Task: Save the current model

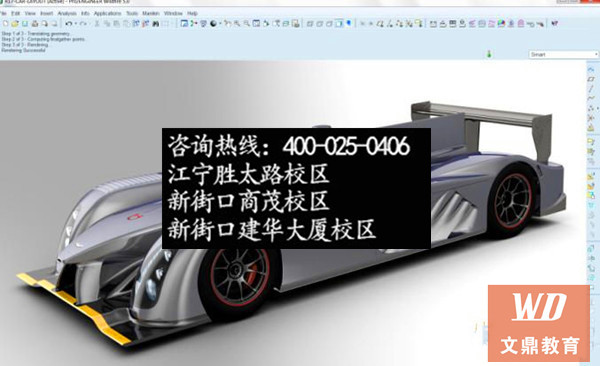Action: (x=25, y=24)
